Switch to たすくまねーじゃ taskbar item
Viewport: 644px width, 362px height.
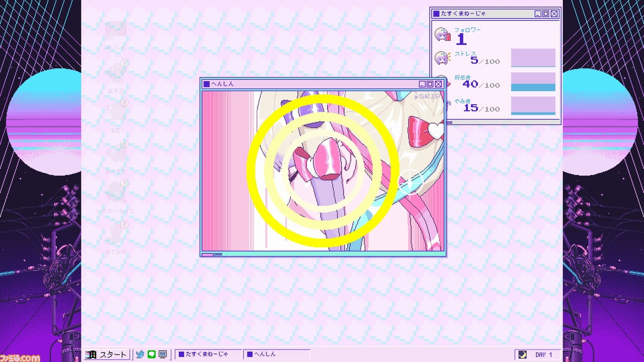pyautogui.click(x=208, y=354)
